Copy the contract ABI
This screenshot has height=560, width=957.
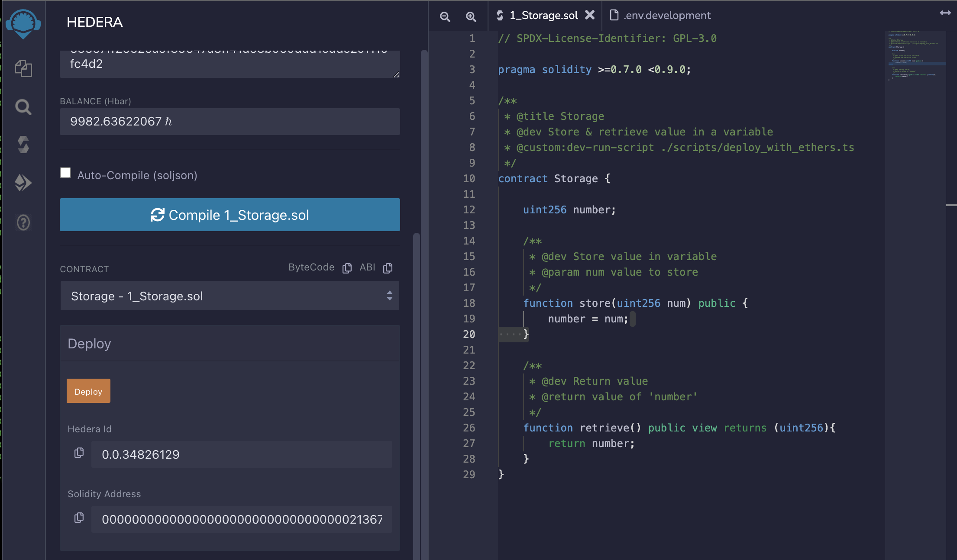388,268
